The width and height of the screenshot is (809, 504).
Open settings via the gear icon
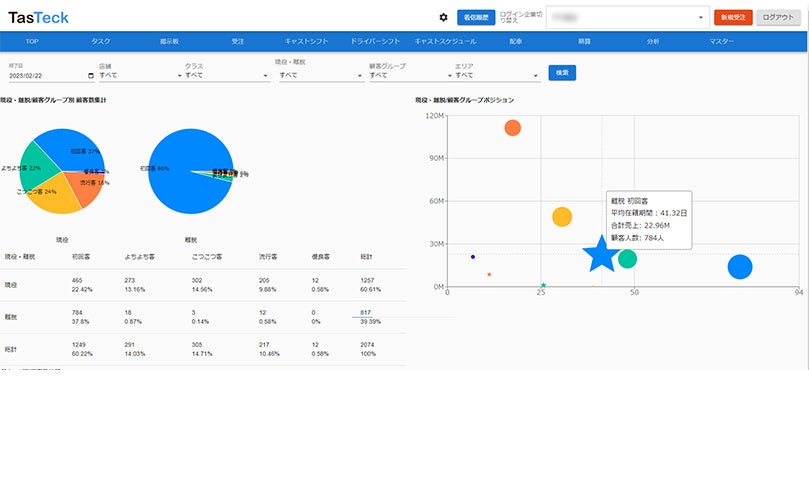443,18
